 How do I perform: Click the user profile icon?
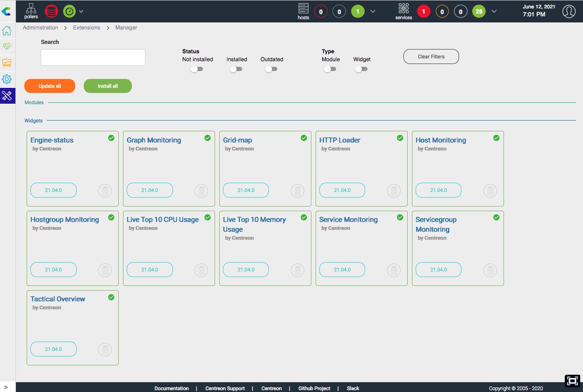[x=569, y=11]
